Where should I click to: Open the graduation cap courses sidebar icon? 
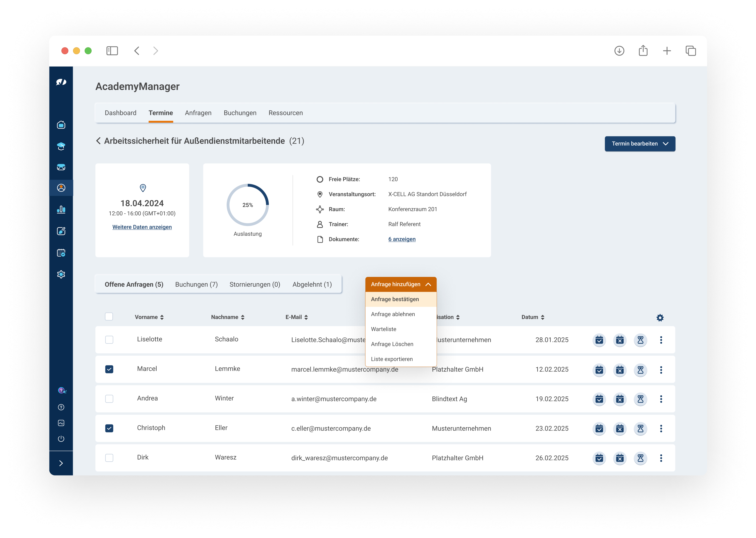point(61,146)
